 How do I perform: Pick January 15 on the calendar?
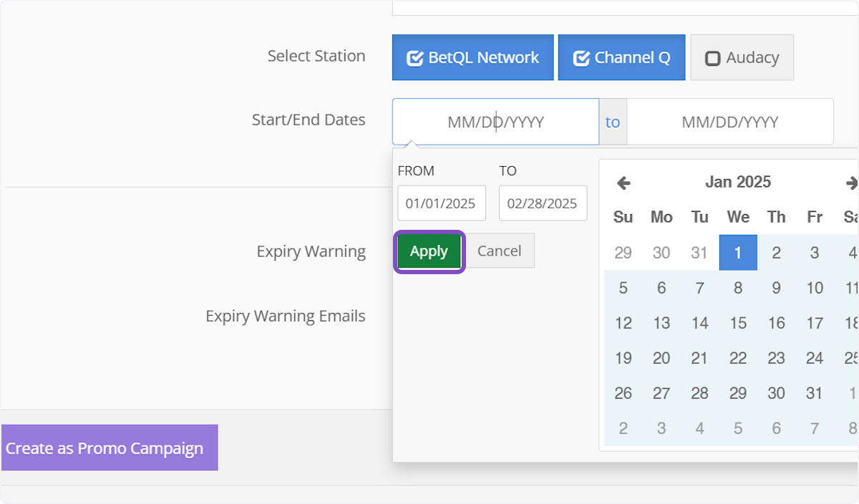click(738, 323)
